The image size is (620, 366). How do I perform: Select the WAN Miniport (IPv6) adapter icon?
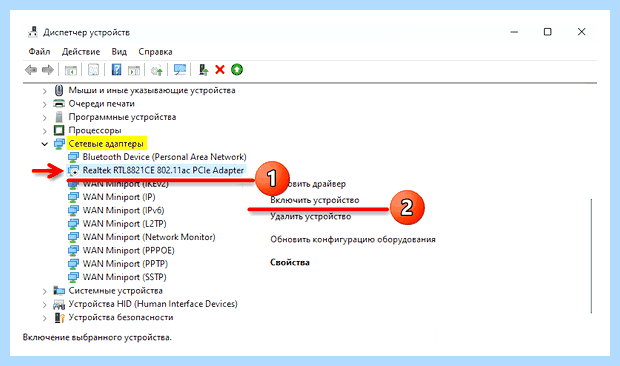(73, 211)
